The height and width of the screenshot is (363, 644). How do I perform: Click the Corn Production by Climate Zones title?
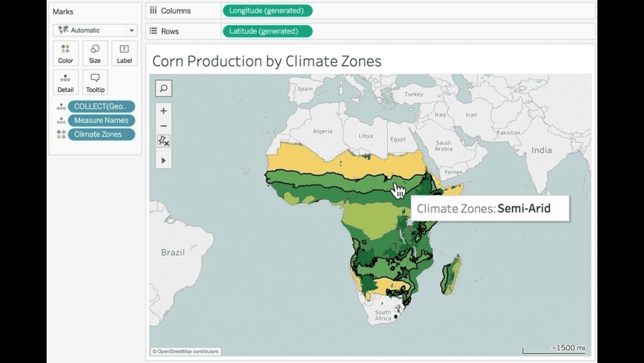(267, 61)
